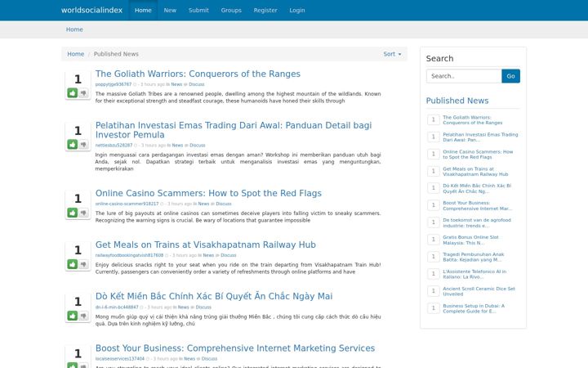Open sidebar link Pelatihan Investasi Emas Trading
Viewport: 588px width, 368px height.
[x=480, y=137]
